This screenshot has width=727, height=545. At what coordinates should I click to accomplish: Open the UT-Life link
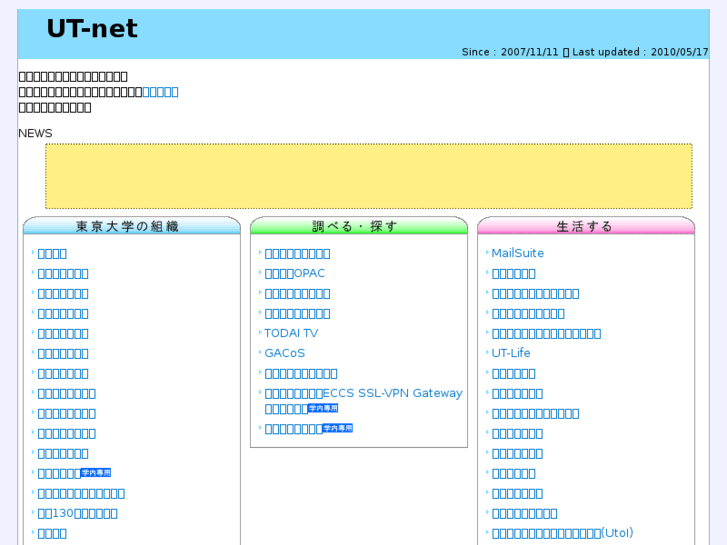point(511,353)
